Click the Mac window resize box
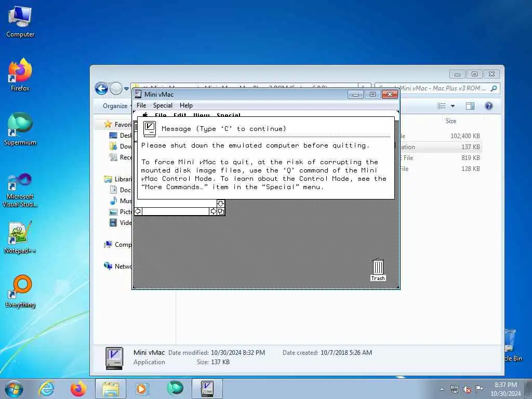Image resolution: width=532 pixels, height=399 pixels. click(221, 211)
